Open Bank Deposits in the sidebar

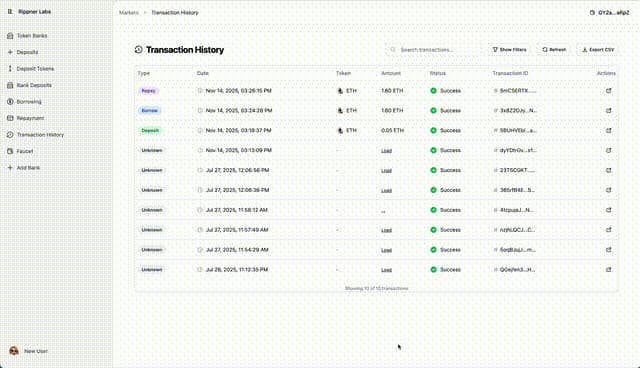[x=34, y=85]
